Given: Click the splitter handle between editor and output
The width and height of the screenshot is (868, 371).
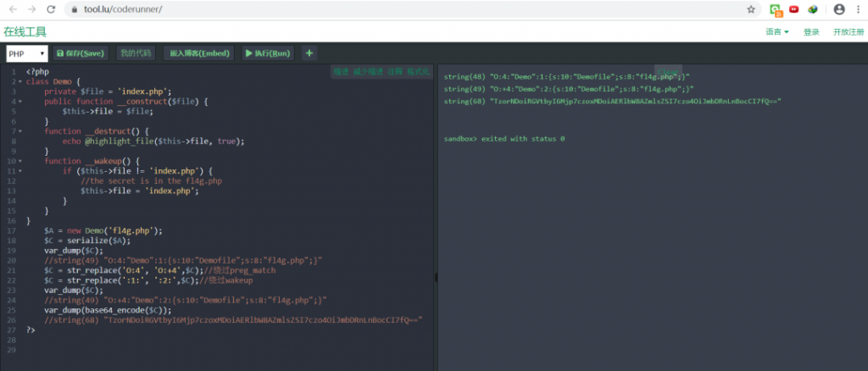Looking at the screenshot, I should click(x=436, y=277).
